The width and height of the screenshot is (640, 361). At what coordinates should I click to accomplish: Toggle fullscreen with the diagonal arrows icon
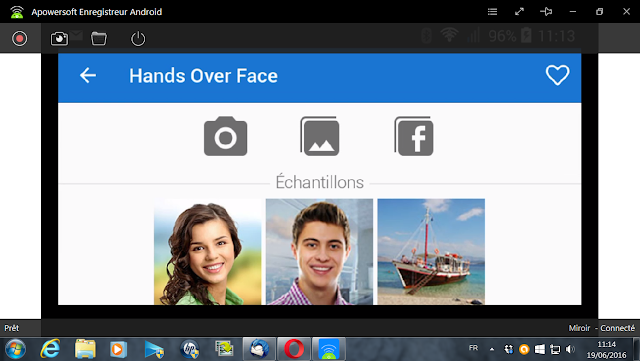pos(519,11)
